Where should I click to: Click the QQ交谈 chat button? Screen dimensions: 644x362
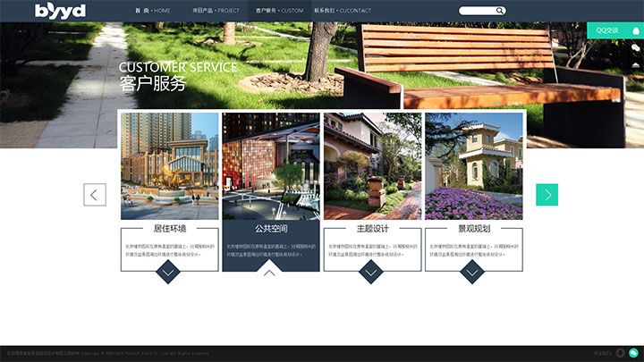[x=608, y=30]
